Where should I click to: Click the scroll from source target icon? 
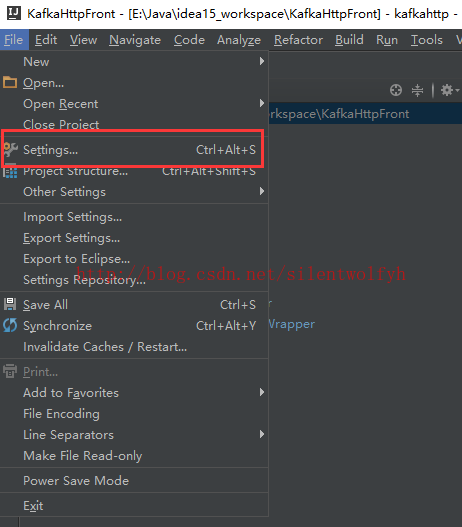tap(396, 90)
